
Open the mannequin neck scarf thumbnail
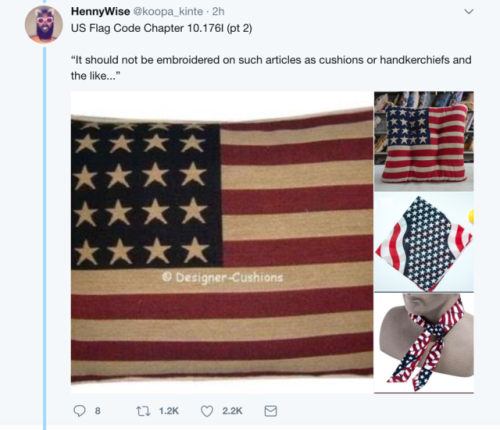(x=424, y=343)
